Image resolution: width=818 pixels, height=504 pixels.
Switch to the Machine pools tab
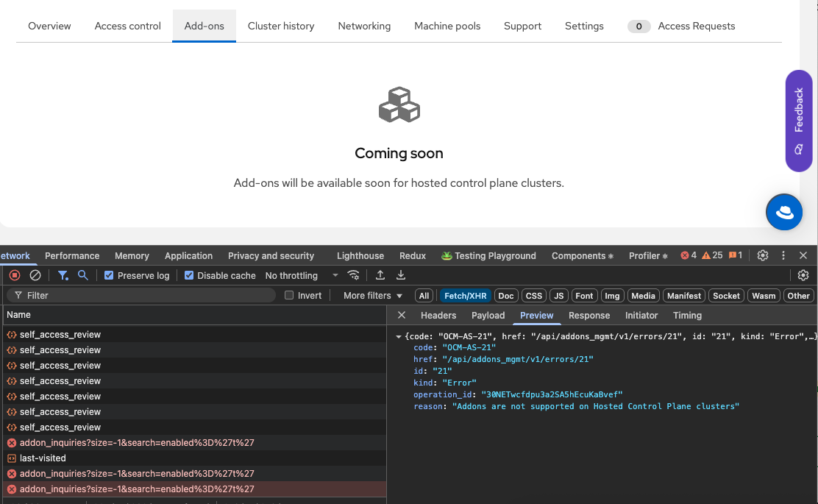point(447,26)
